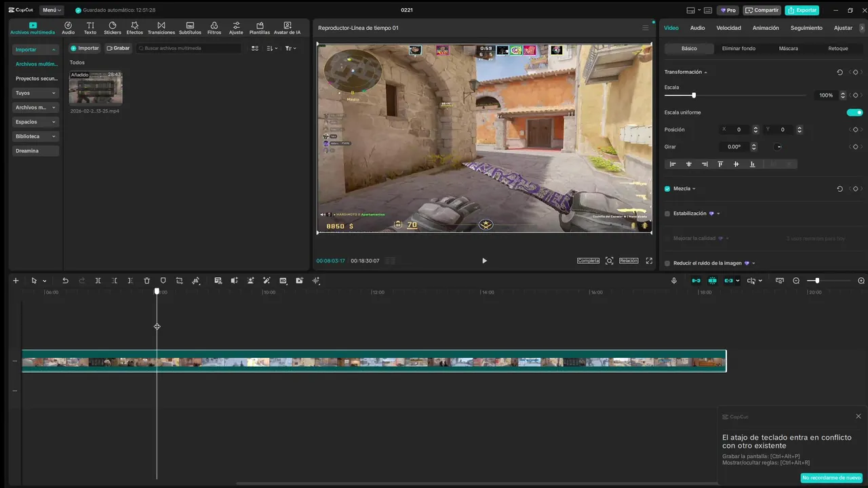Collapse the Importar sidebar section

(54, 49)
